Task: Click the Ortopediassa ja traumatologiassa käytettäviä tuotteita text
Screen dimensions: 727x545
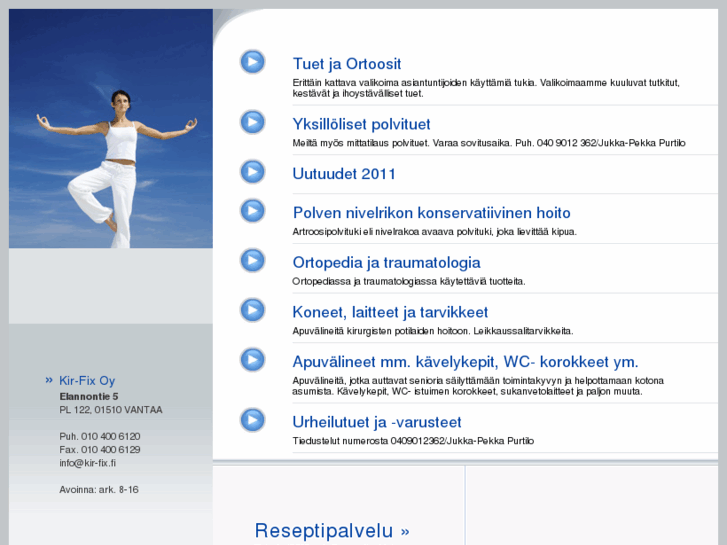Action: 408,281
